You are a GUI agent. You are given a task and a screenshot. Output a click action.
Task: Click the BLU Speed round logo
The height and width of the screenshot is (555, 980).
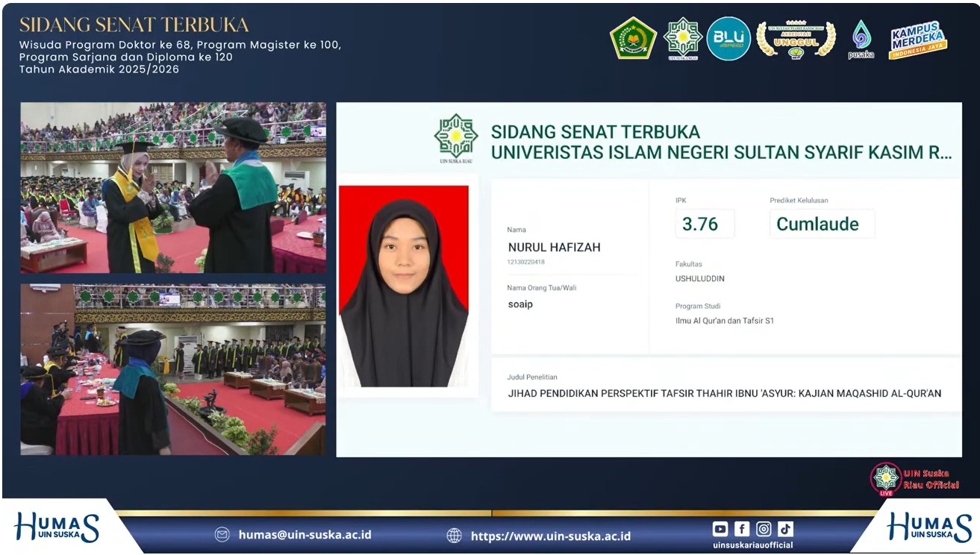point(728,38)
